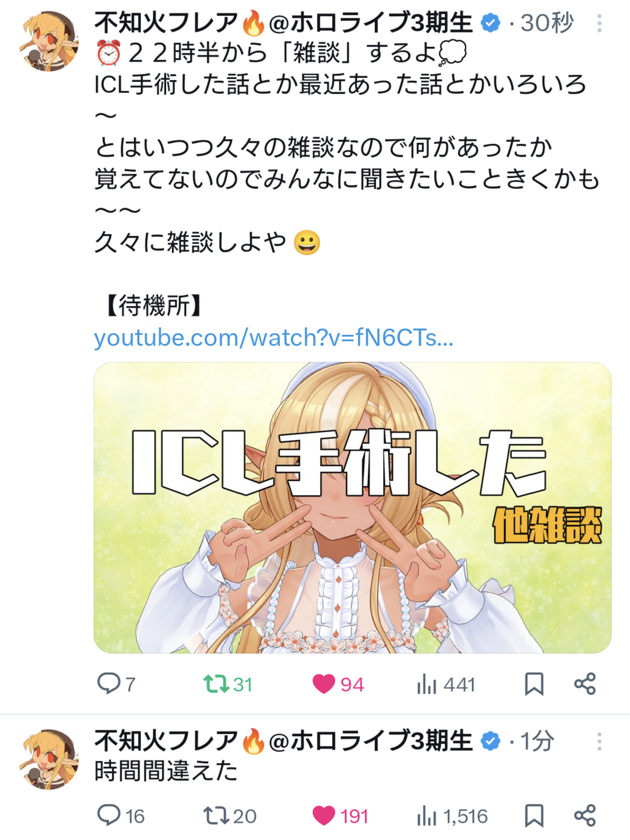View analytics showing 1,516 impressions
This screenshot has width=630, height=840.
click(452, 816)
